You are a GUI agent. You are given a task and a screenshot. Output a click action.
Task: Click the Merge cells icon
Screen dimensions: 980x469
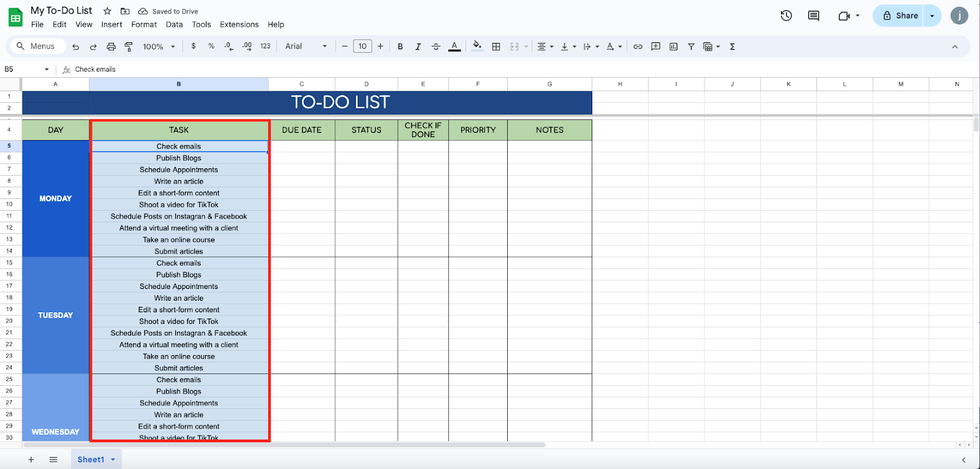pyautogui.click(x=514, y=47)
